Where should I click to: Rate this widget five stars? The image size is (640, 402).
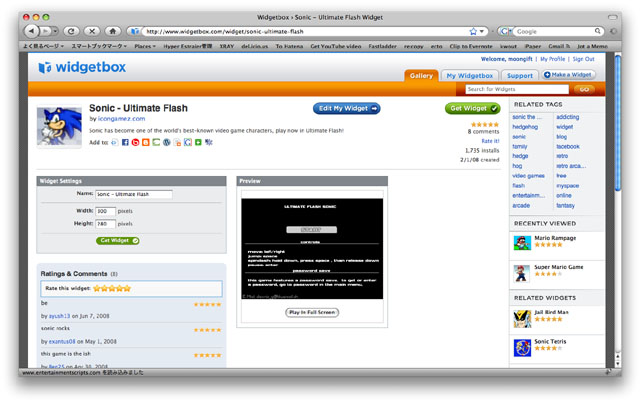coord(127,289)
